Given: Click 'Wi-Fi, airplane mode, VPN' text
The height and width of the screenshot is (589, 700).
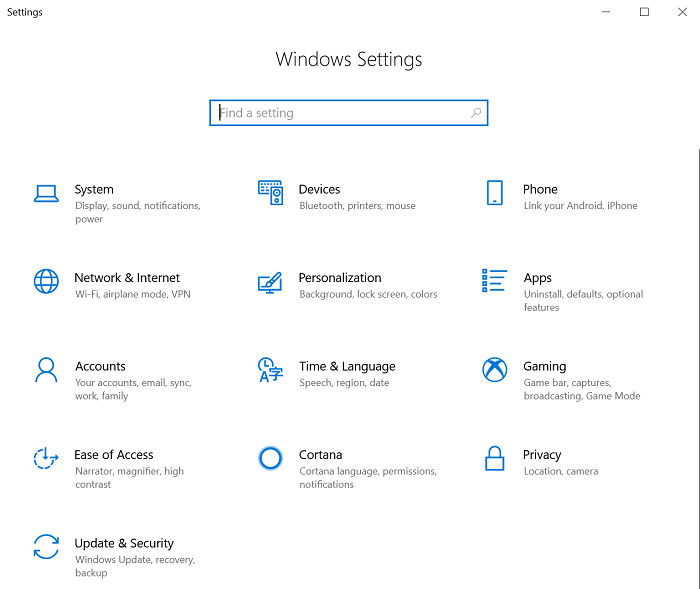Looking at the screenshot, I should pyautogui.click(x=133, y=294).
